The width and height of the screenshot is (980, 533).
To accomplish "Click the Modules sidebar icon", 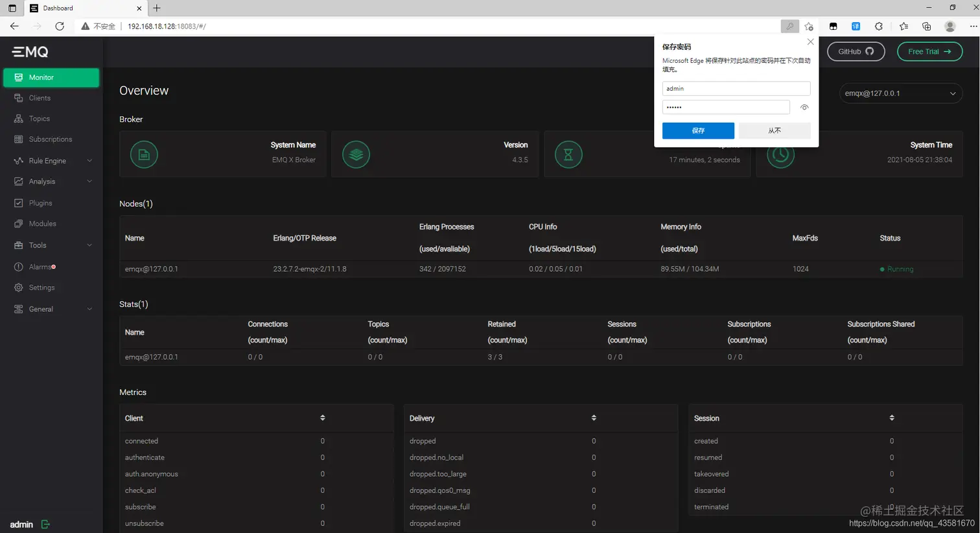I will coord(18,224).
